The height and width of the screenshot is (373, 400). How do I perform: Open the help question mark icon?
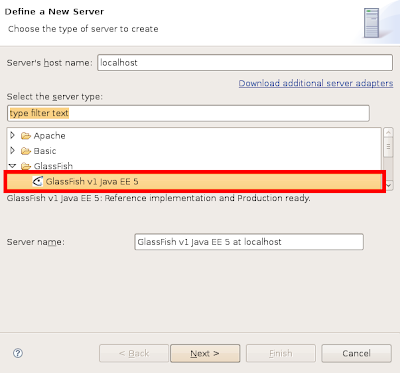click(x=18, y=353)
